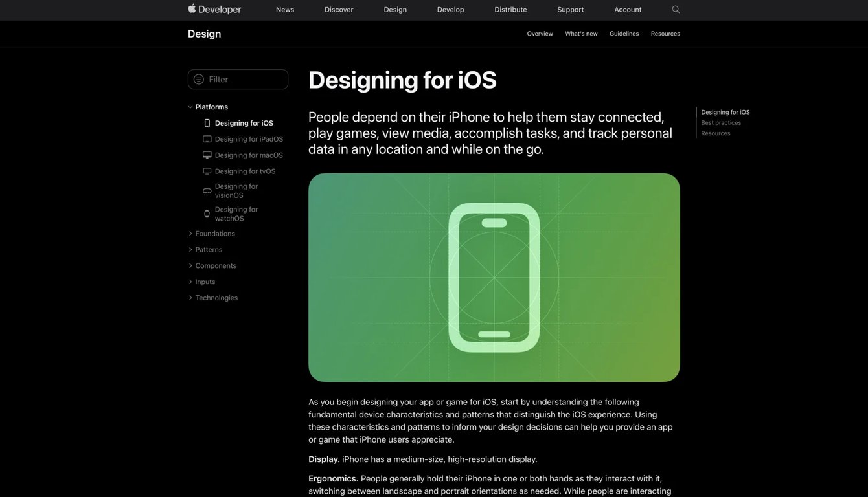Select Designing for macOS in the sidebar

(249, 155)
